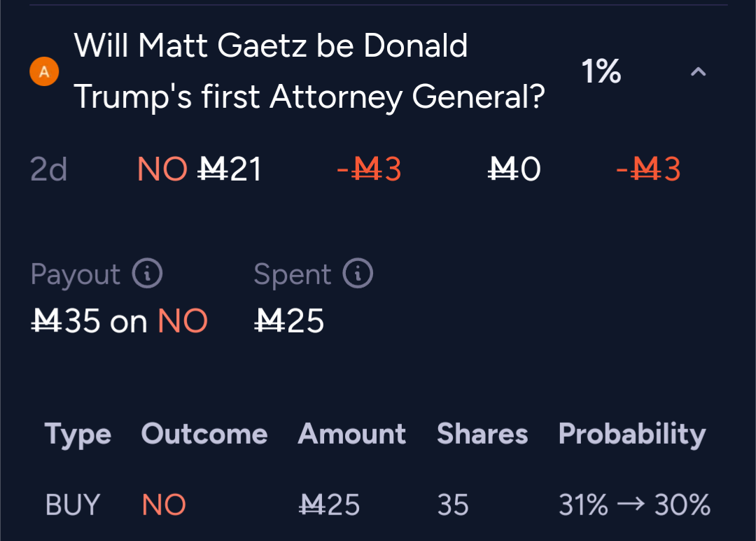Click the M25 amount in trade row
This screenshot has height=541, width=756.
pyautogui.click(x=329, y=505)
